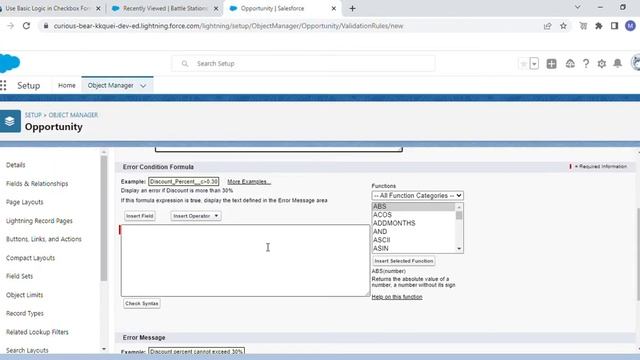This screenshot has width=640, height=360.
Task: Open a new browser tab
Action: (353, 9)
